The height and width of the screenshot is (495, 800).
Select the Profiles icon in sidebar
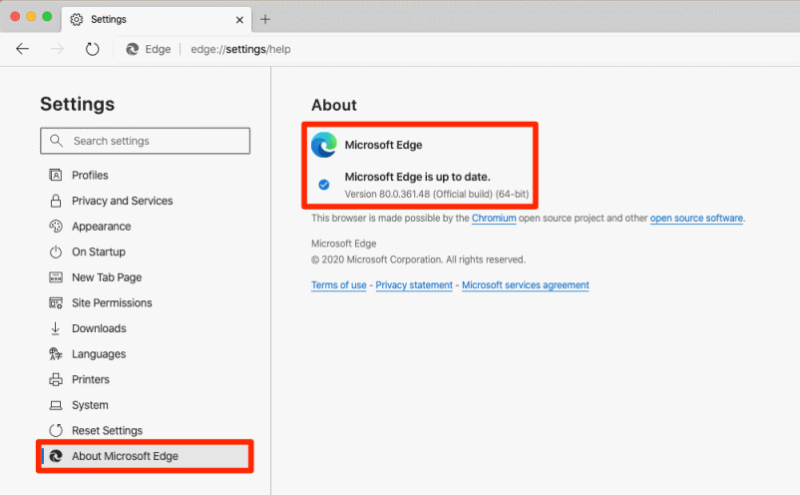pos(56,175)
